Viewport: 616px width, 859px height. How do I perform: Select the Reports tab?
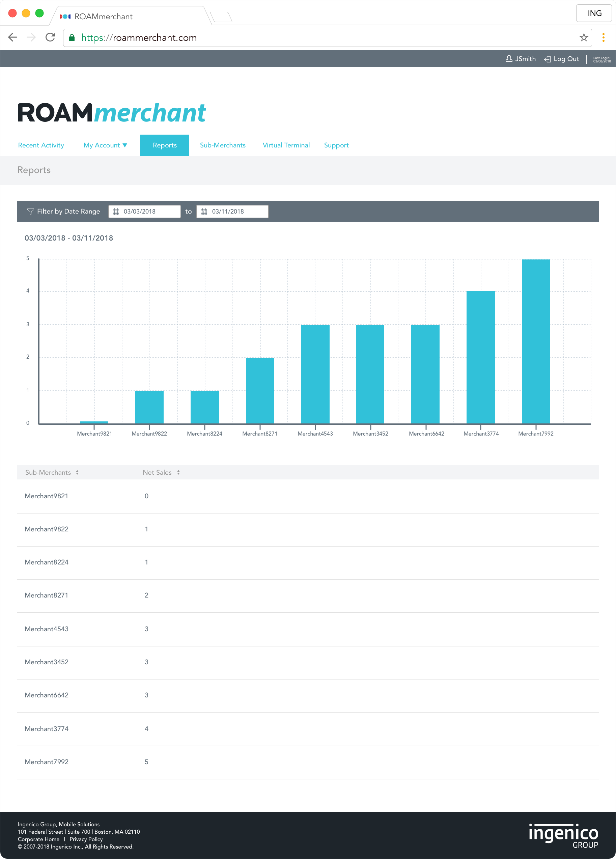click(165, 145)
